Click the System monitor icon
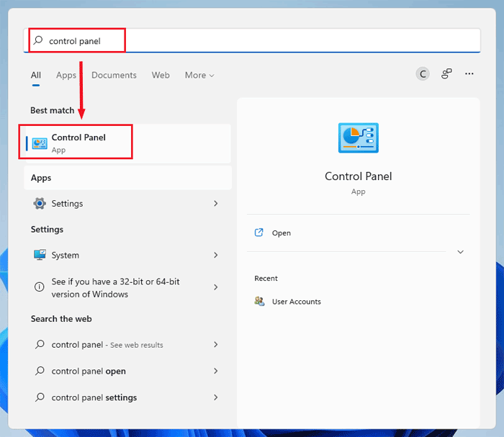 pyautogui.click(x=40, y=255)
